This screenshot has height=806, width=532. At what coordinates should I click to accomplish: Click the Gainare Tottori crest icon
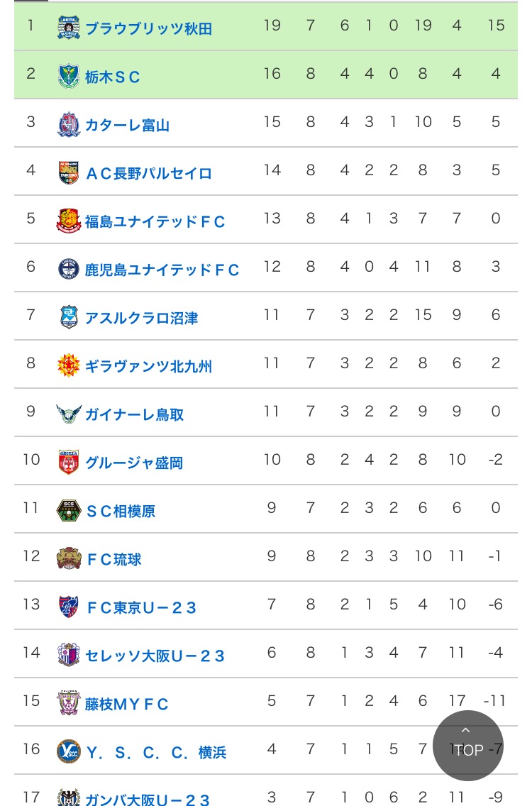click(x=69, y=414)
